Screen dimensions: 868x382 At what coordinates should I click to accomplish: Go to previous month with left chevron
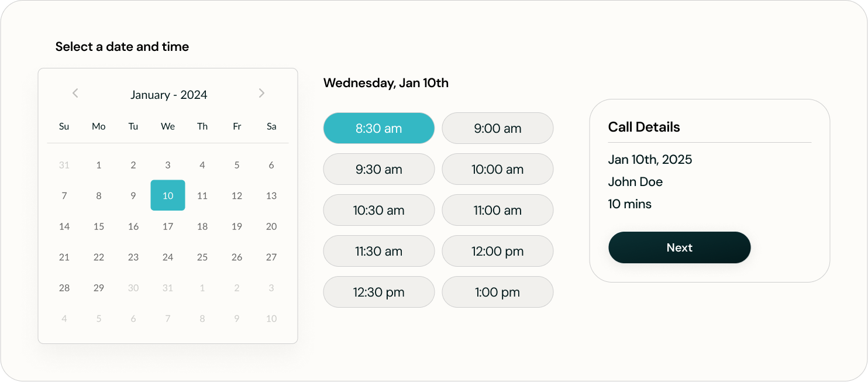75,93
